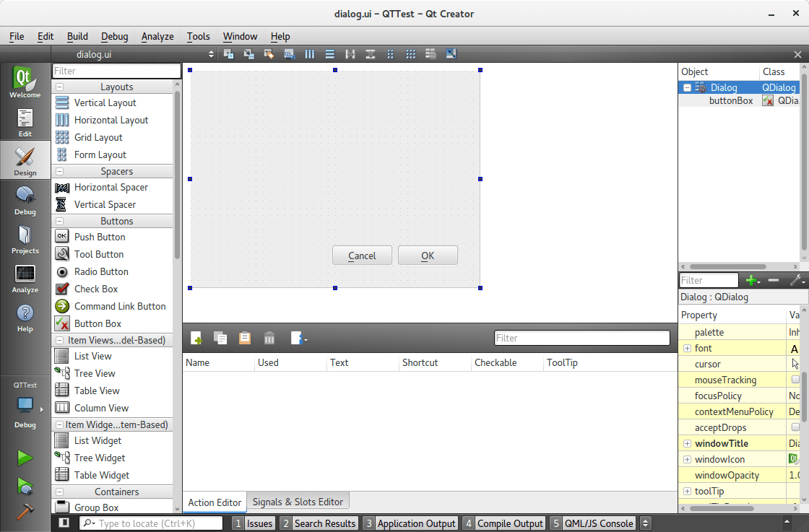The width and height of the screenshot is (809, 532).
Task: Collapse the Spacers widget category
Action: [60, 171]
